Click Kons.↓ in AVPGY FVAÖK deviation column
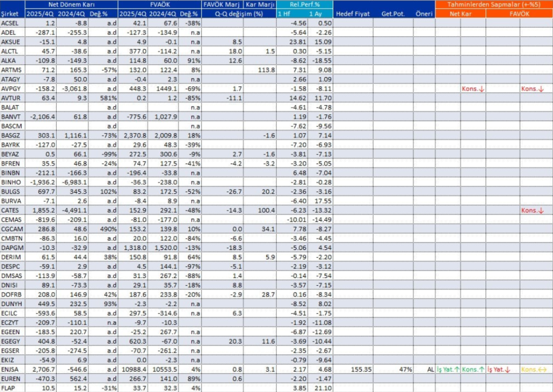Viewport: 553px width, 392px height. coord(532,88)
